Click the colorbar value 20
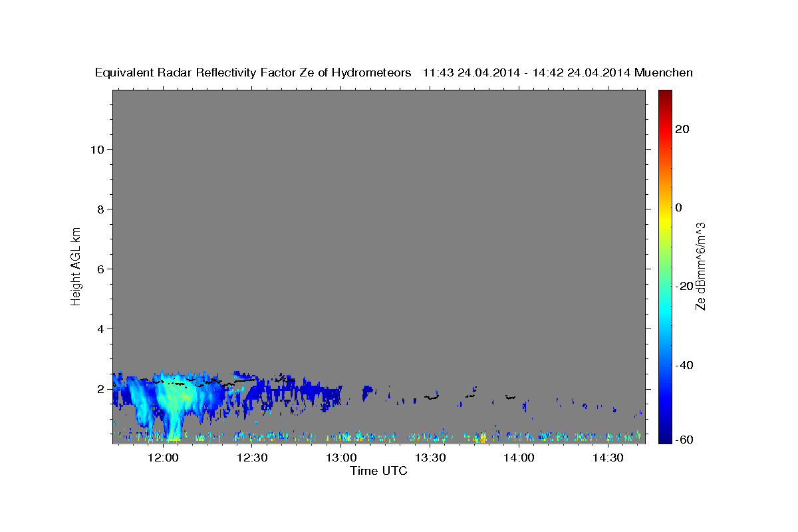The height and width of the screenshot is (532, 798). point(682,129)
